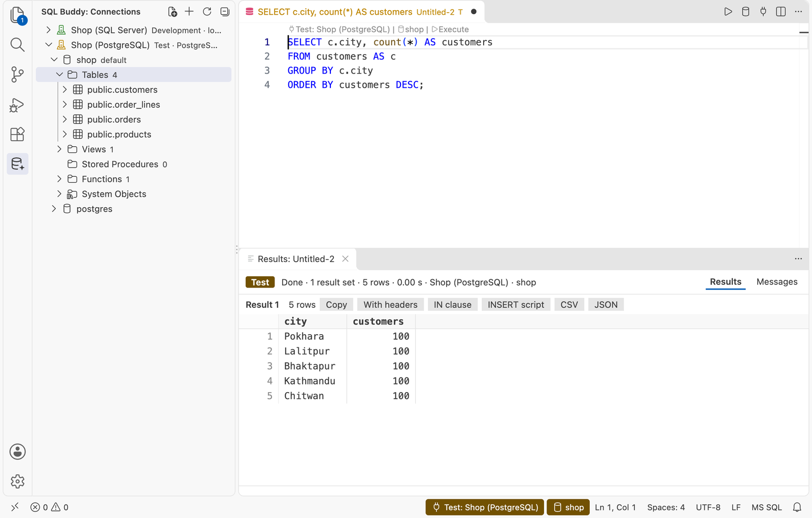Copy results With headers
Viewport: 812px width, 518px height.
(390, 305)
